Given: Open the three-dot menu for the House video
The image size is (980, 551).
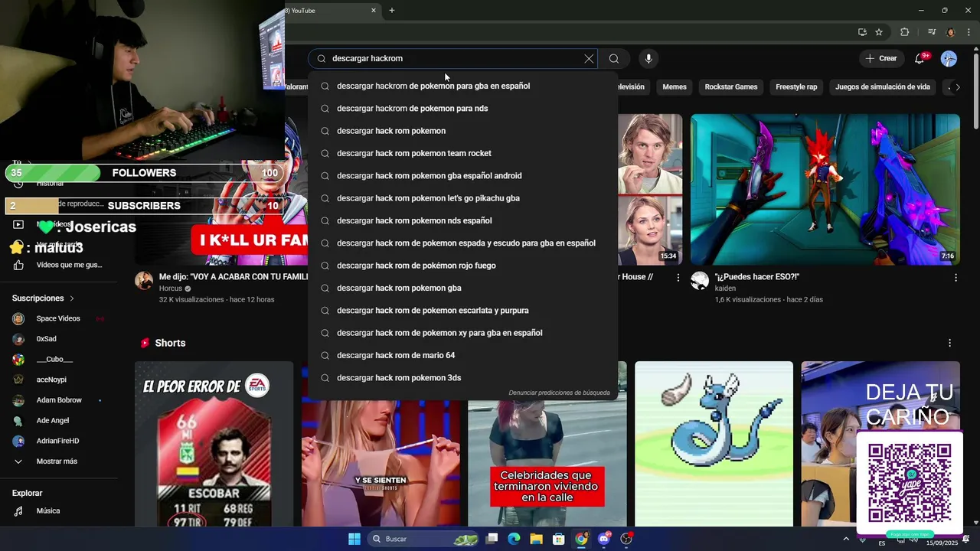Looking at the screenshot, I should [678, 278].
